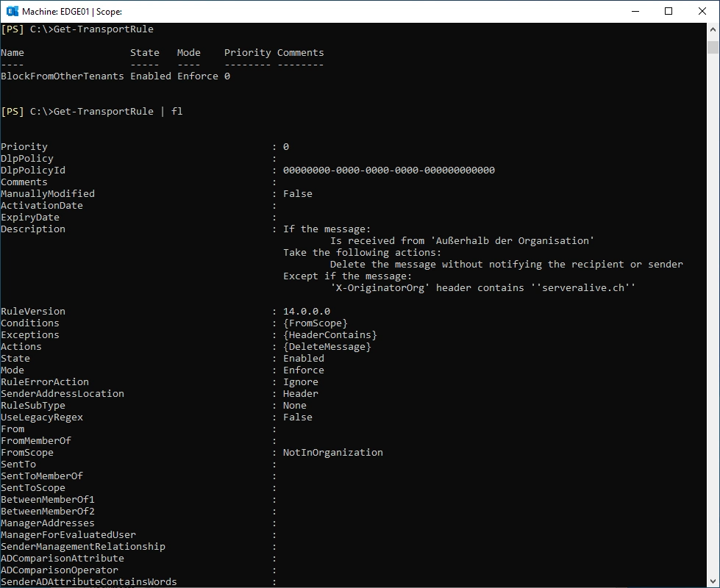This screenshot has width=720, height=588.
Task: Maximize the EDGE01 shell window
Action: click(669, 11)
